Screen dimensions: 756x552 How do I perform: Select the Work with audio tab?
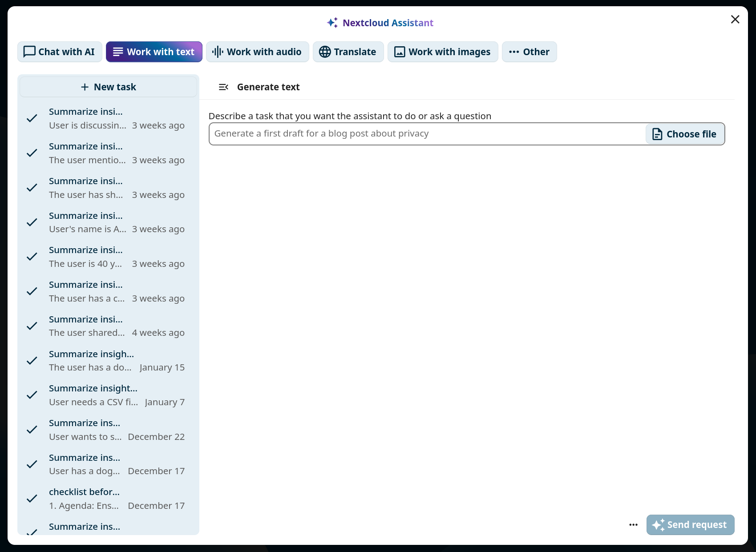coord(257,52)
